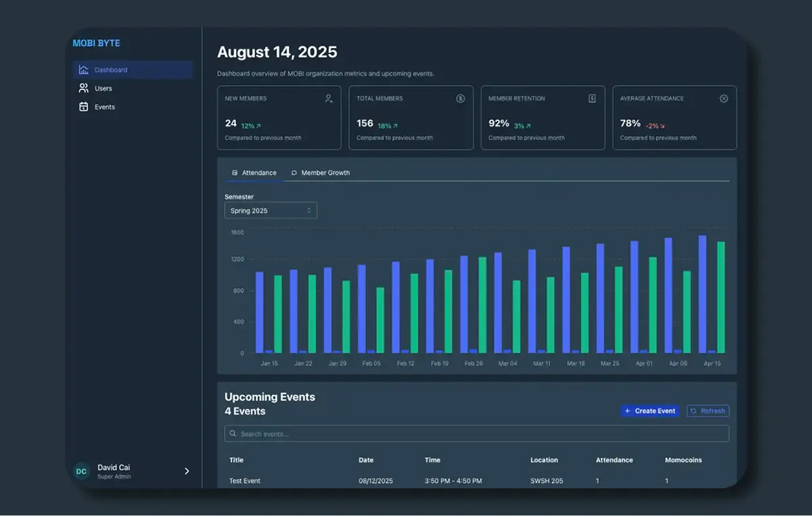Click the New Members person-add icon

(x=329, y=99)
